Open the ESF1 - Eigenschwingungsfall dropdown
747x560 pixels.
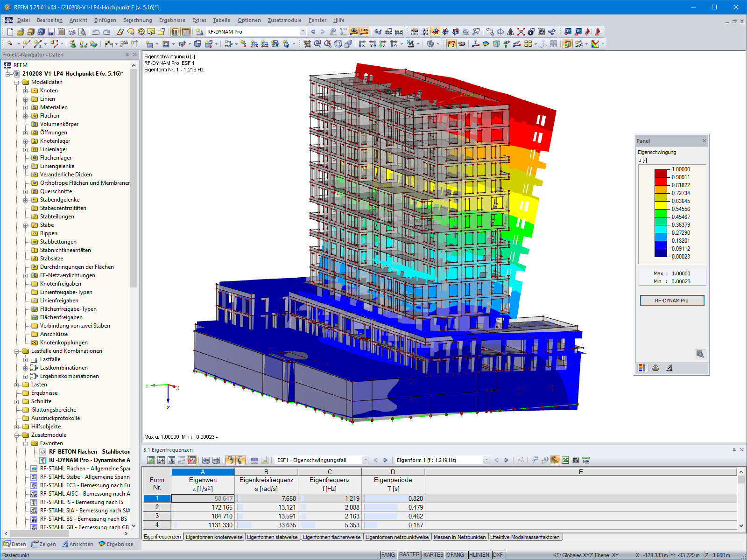coord(366,460)
